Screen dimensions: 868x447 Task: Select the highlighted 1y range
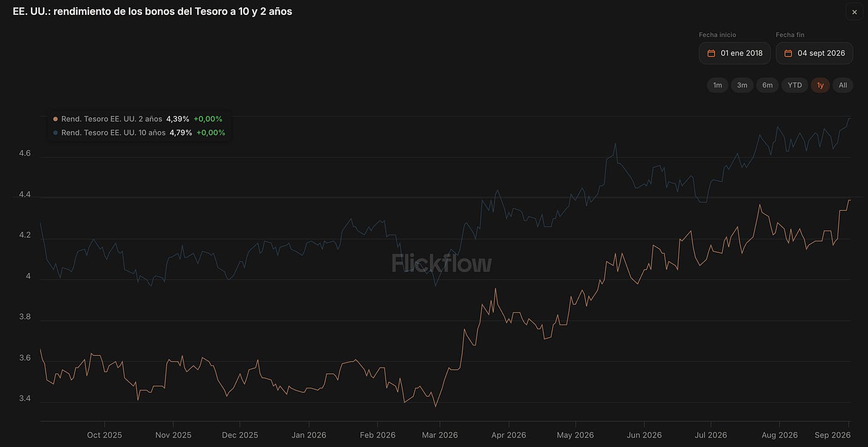coord(820,85)
